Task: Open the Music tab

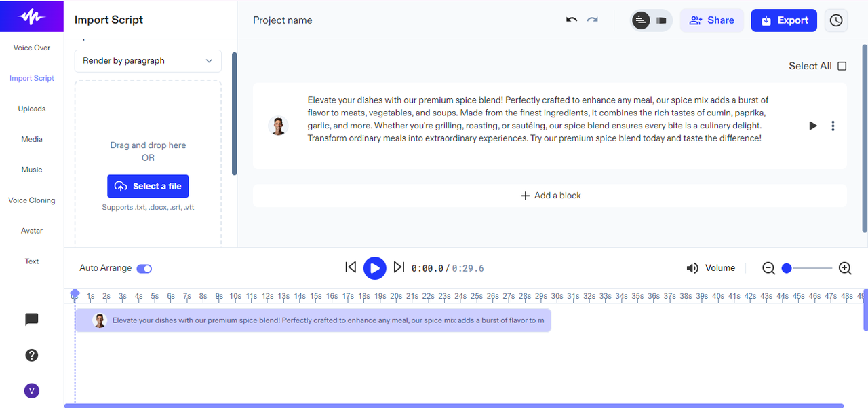Action: [x=32, y=170]
